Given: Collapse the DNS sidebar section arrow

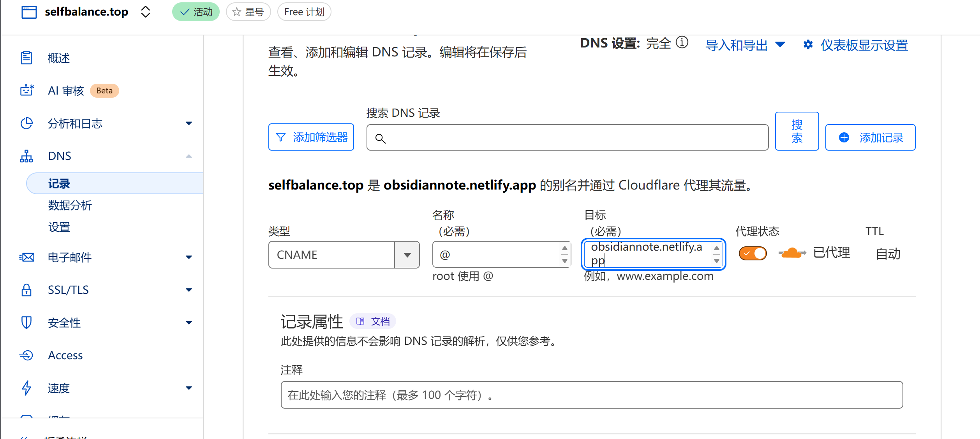Looking at the screenshot, I should click(x=189, y=156).
